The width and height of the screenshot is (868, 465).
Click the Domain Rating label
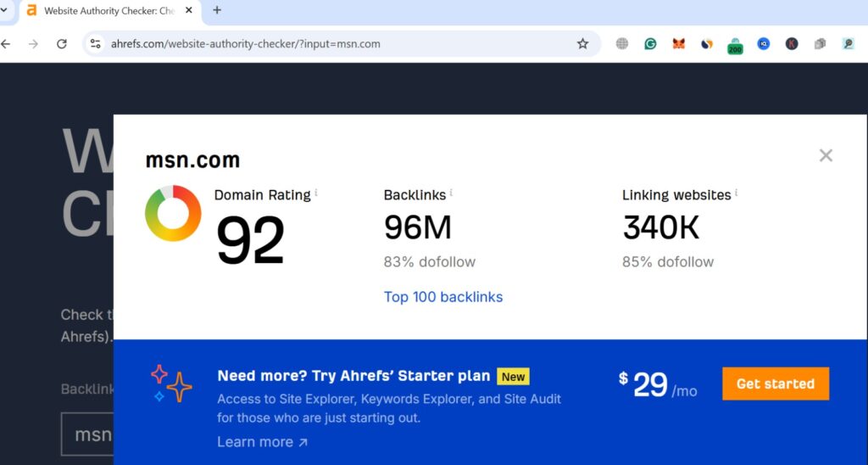(x=263, y=195)
